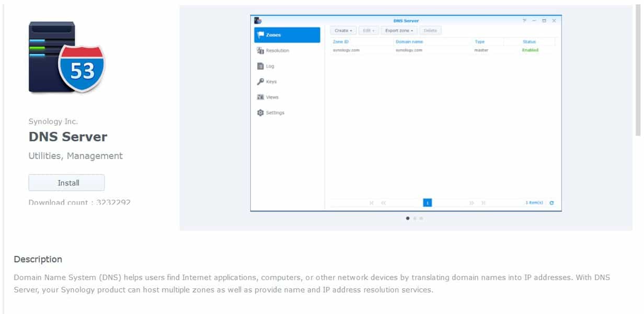
Task: Toggle the Enabled status of synology.com zone
Action: [x=529, y=50]
